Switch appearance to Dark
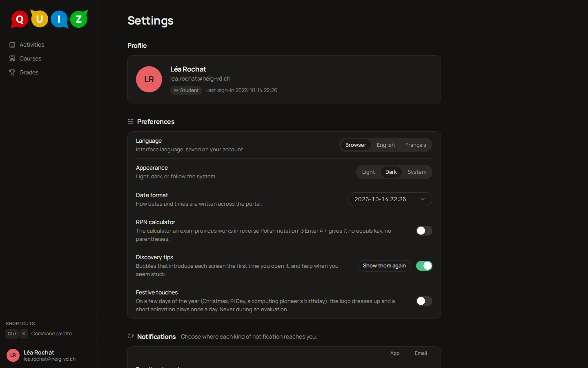 click(391, 172)
